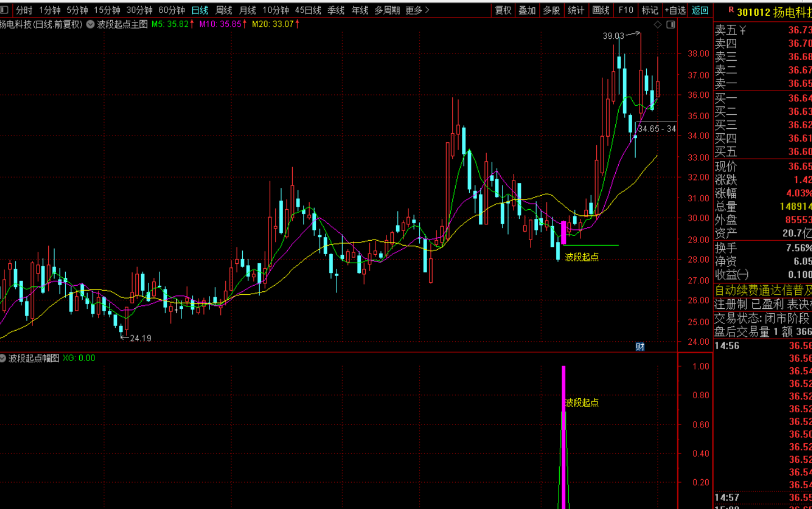Click the 财 finance marker icon
Image resolution: width=812 pixels, height=509 pixels.
click(640, 346)
